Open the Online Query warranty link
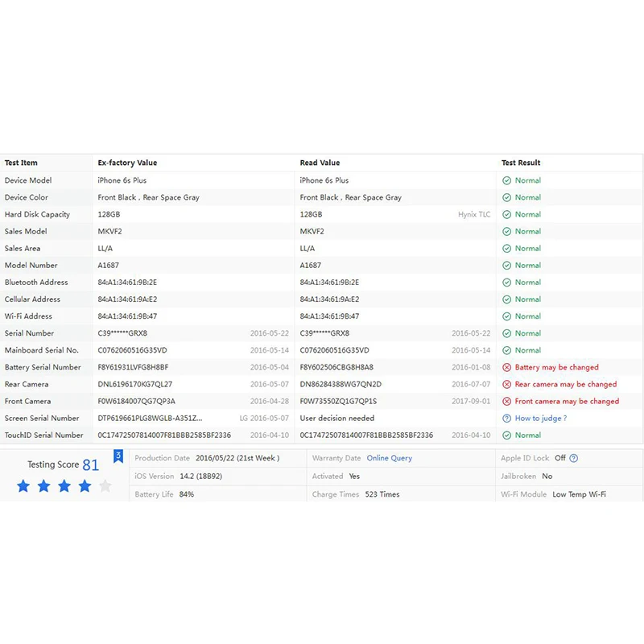The image size is (644, 644). tap(390, 458)
